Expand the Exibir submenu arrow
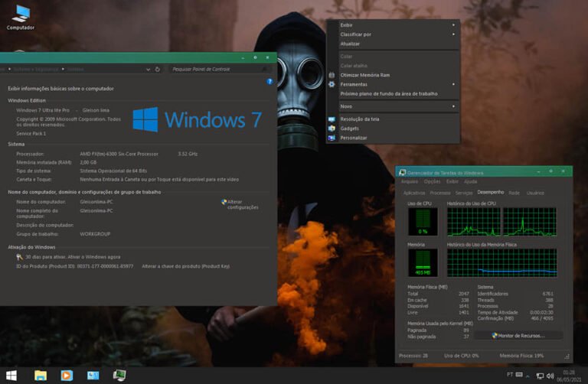This screenshot has width=588, height=384. (453, 25)
